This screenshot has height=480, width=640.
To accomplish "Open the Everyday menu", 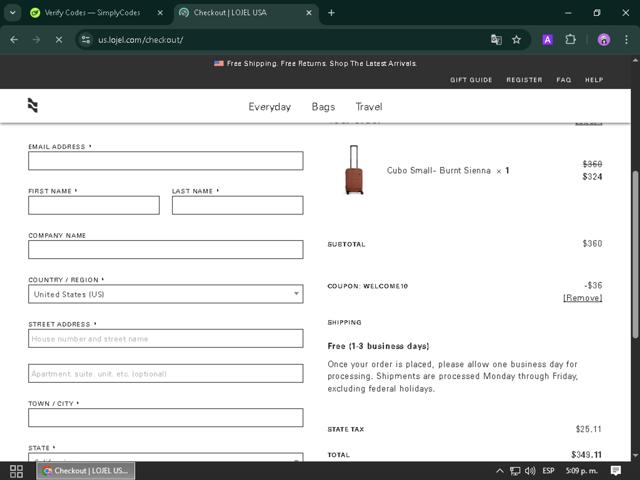I will pyautogui.click(x=269, y=107).
